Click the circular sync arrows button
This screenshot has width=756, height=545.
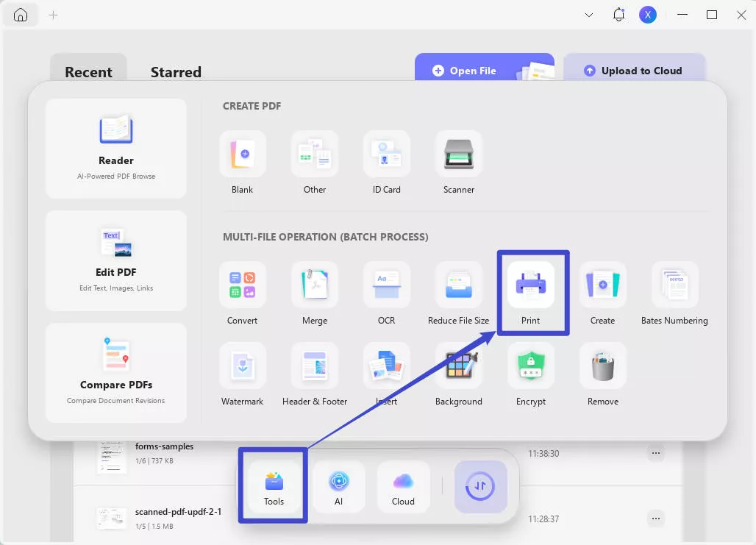click(x=481, y=486)
